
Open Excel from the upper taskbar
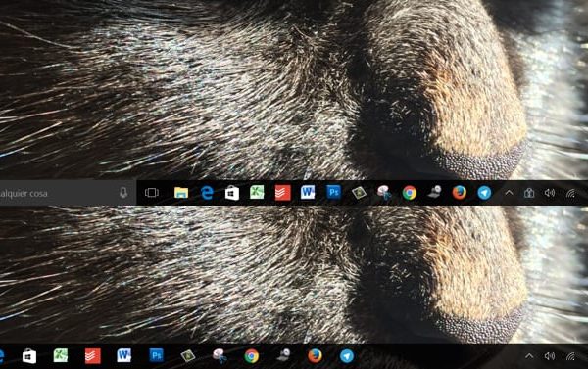pos(257,192)
